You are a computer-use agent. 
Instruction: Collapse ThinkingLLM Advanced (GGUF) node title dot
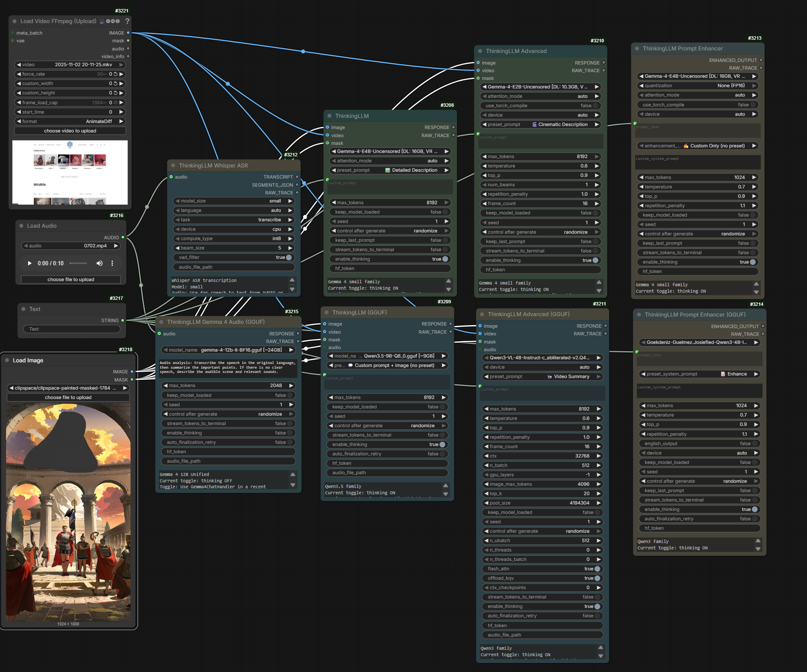482,314
